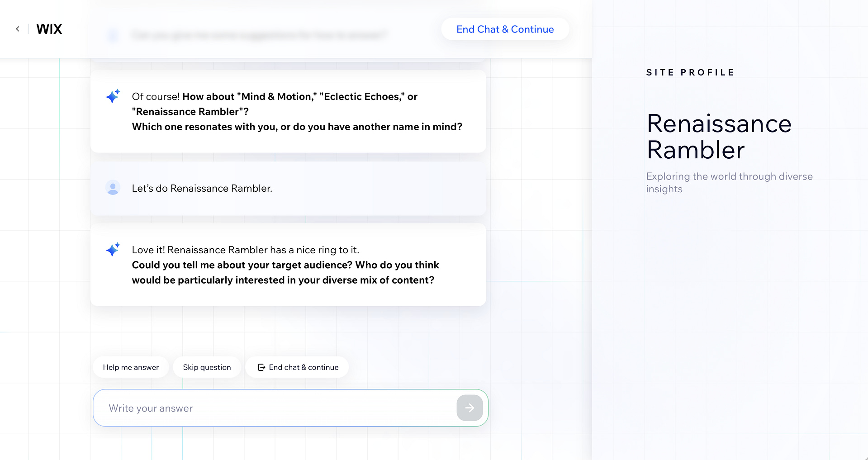Click user avatar next to Renaissance Rambler reply
The image size is (868, 460).
coord(113,188)
